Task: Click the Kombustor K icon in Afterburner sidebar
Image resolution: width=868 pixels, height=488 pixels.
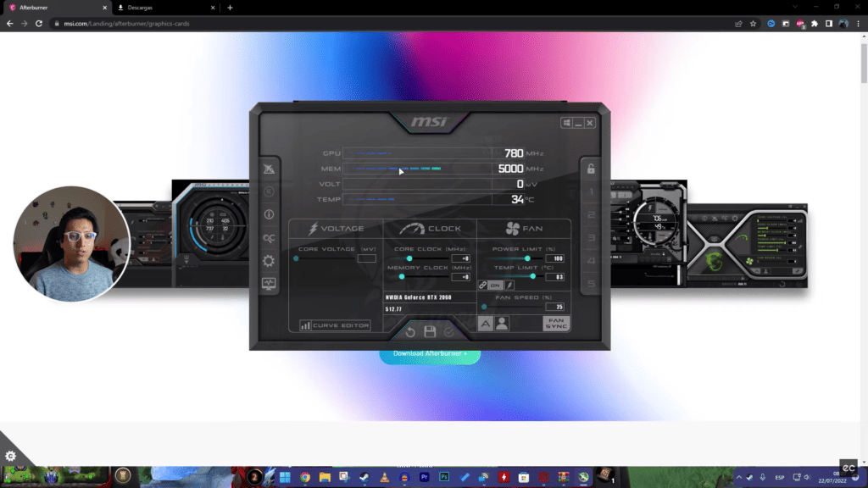Action: click(269, 191)
